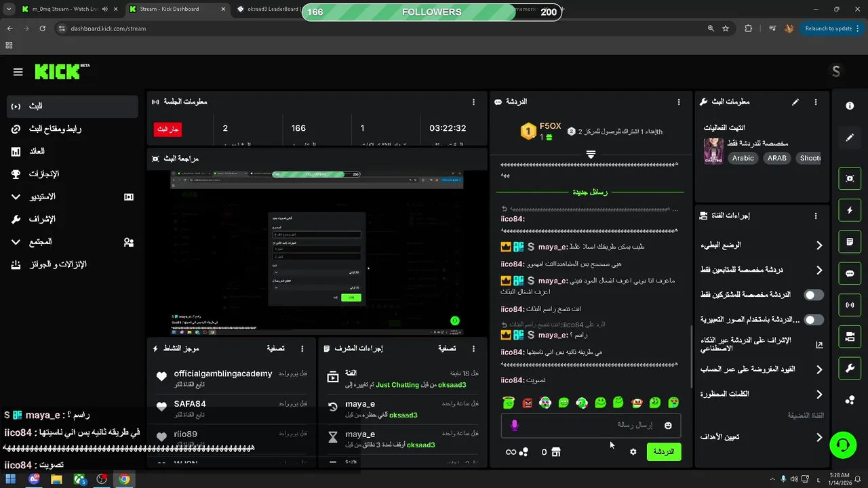868x488 pixels.
Task: Toggle the broadcast session-info icon in right rail
Action: coord(850,305)
